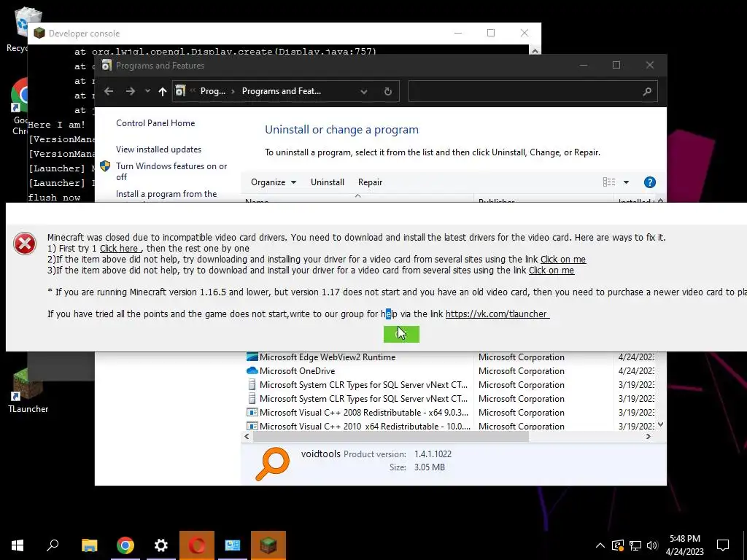Screen dimensions: 747x560
Task: Open the 'Click on me' link in step 3
Action: pos(551,271)
